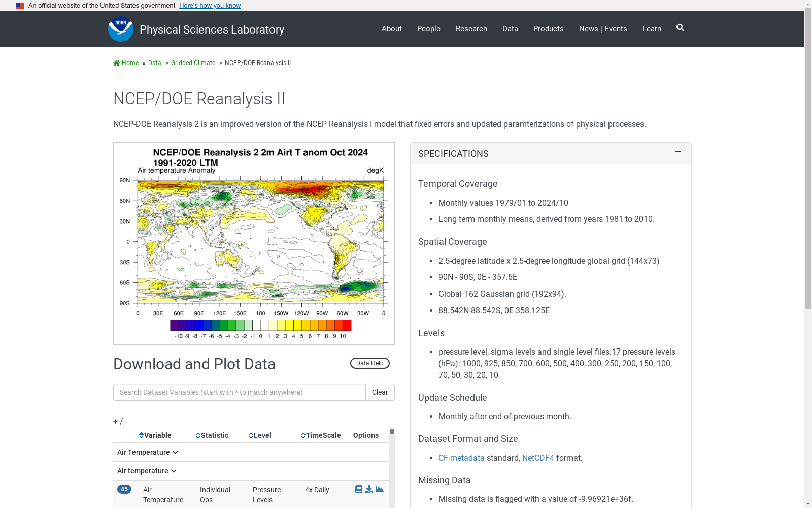The height and width of the screenshot is (508, 812).
Task: Open the CF metadata link
Action: (x=461, y=458)
